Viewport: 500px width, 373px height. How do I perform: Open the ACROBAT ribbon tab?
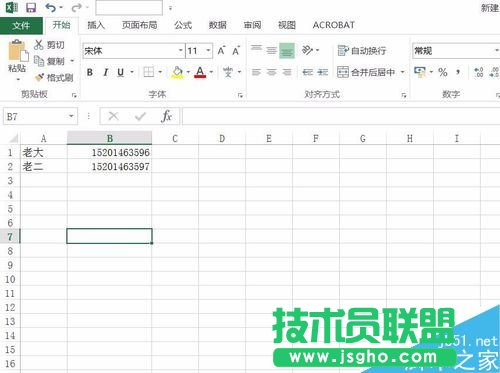[334, 25]
